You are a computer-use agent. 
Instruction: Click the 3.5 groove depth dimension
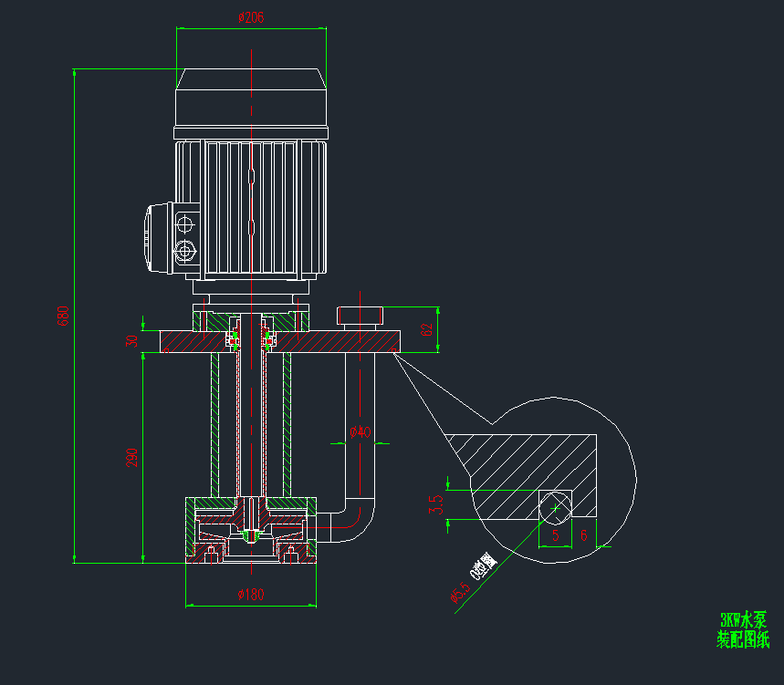[x=436, y=504]
